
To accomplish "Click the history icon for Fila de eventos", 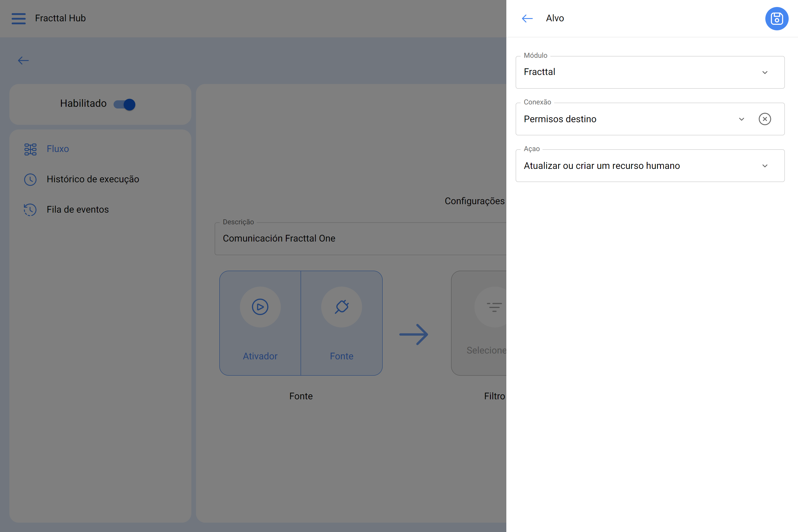I will coord(30,210).
